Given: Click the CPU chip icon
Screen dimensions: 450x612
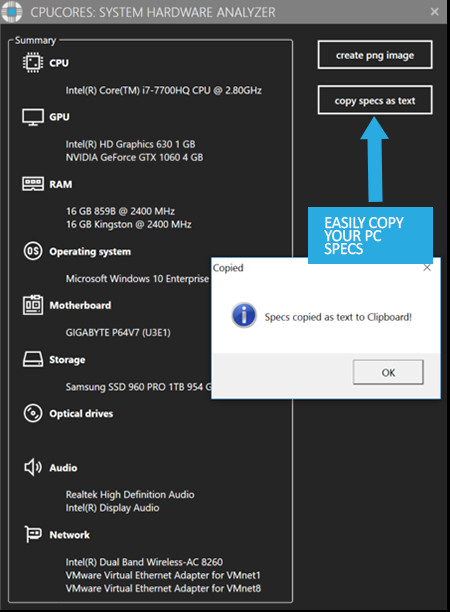Looking at the screenshot, I should (x=33, y=63).
